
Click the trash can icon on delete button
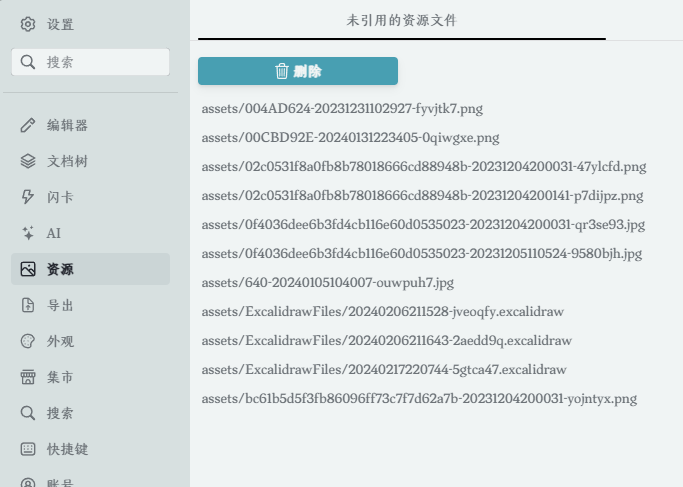point(282,71)
